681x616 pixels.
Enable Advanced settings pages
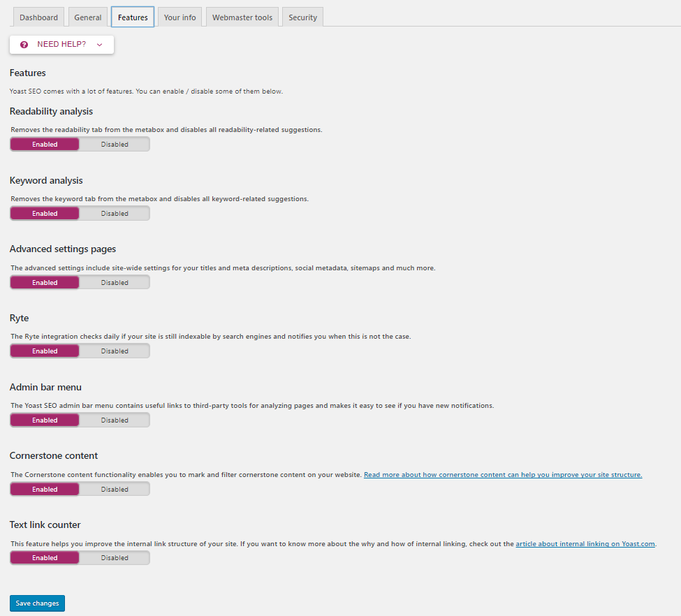[x=45, y=282]
